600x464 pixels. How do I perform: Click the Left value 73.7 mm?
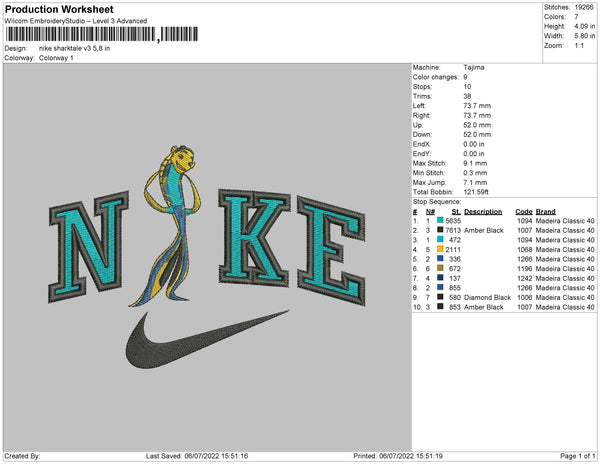[x=477, y=106]
